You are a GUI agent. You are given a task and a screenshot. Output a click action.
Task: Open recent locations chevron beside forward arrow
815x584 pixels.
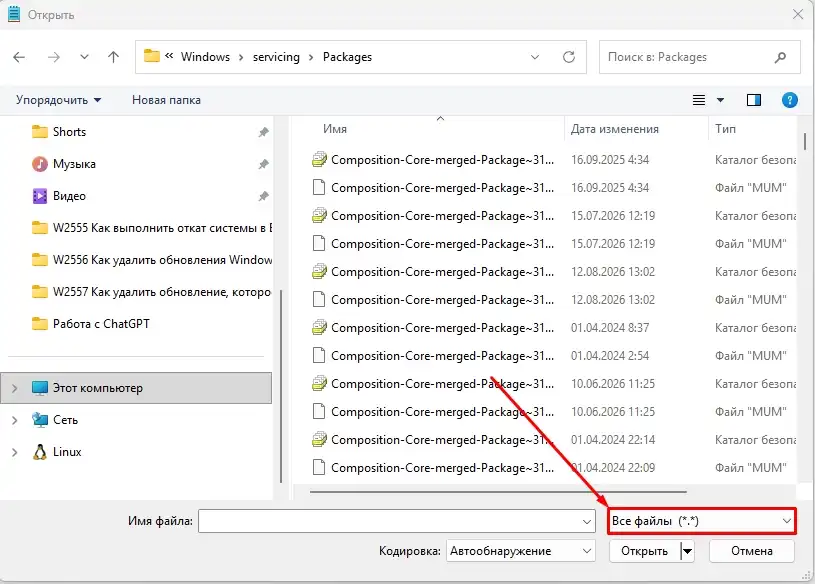point(84,57)
